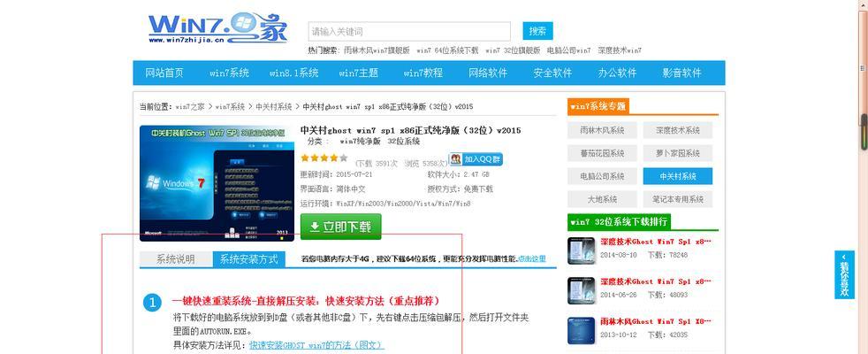Select 深度技术系统 in win7系统专题
This screenshot has height=354, width=868.
tap(678, 130)
